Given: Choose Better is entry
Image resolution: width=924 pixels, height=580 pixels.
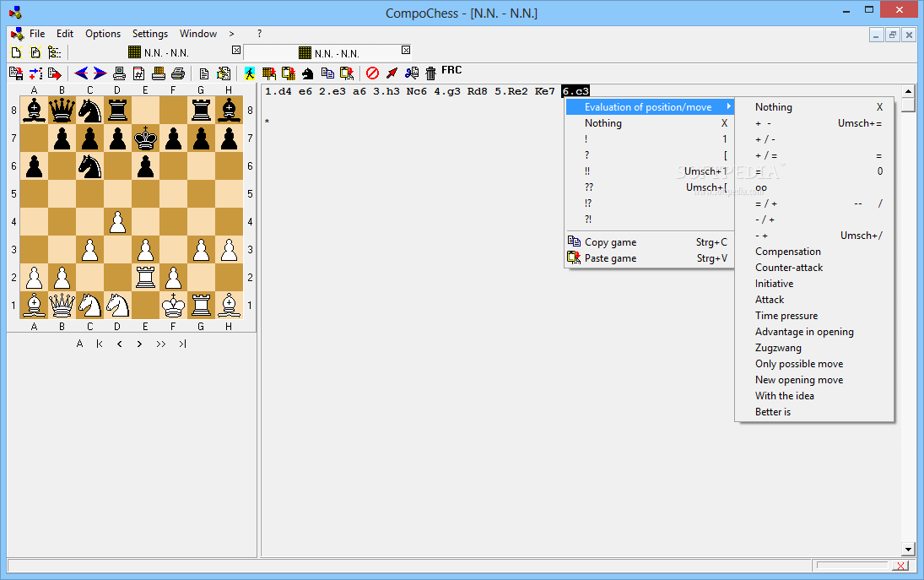Looking at the screenshot, I should click(814, 411).
